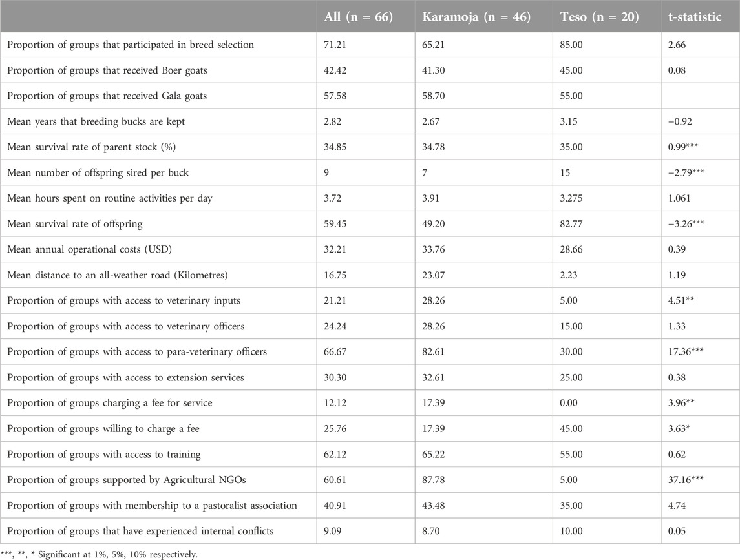740x560 pixels.
Task: Click "Proportion of groups that have experienced internal conflicts"
Action: (x=140, y=531)
